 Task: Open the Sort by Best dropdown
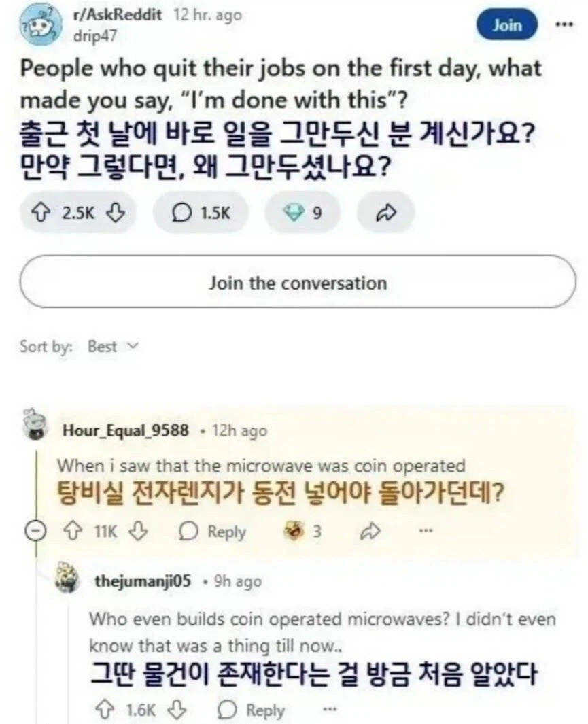click(x=112, y=346)
